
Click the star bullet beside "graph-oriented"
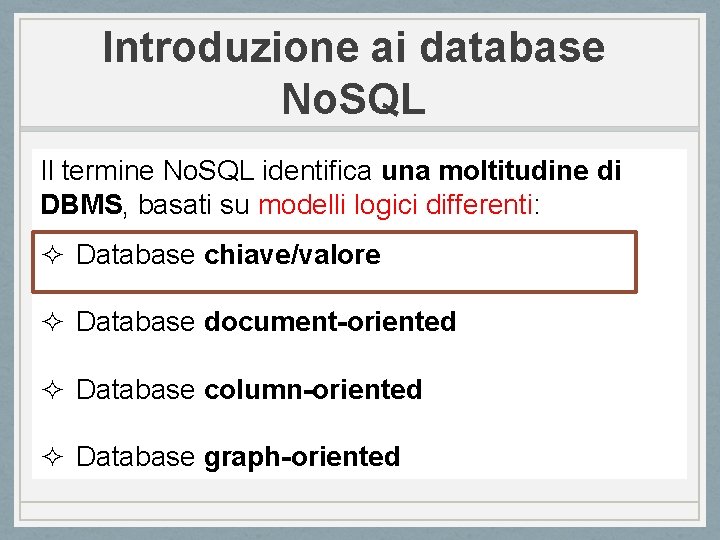[x=52, y=457]
